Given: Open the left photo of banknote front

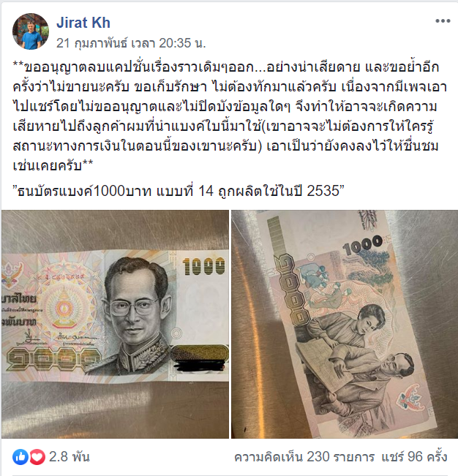Looking at the screenshot, I should click(x=115, y=324).
